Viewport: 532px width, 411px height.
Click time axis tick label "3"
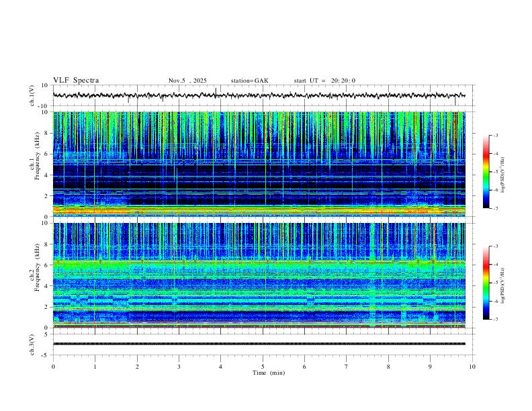point(179,367)
